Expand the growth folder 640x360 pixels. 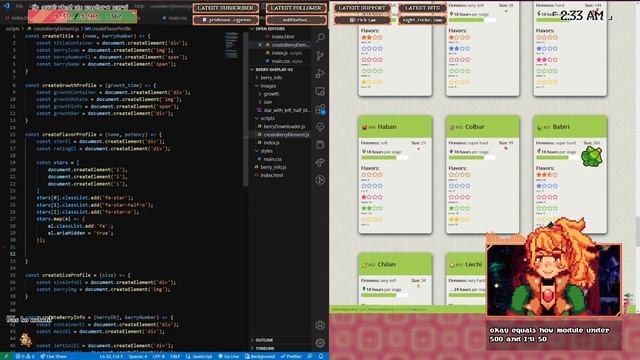(x=271, y=94)
